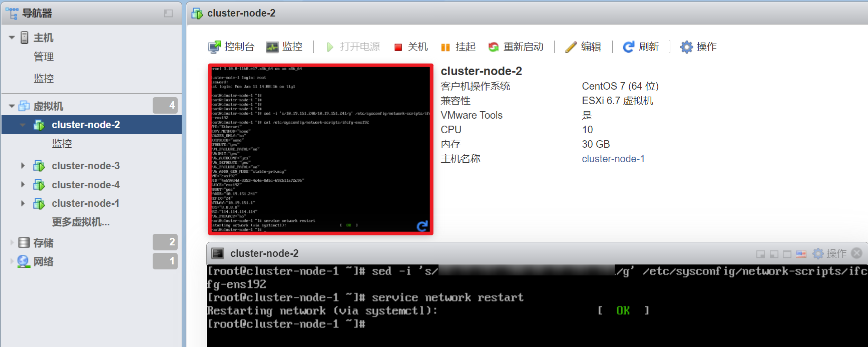Select 管理 under 主机
The image size is (868, 347).
[44, 57]
